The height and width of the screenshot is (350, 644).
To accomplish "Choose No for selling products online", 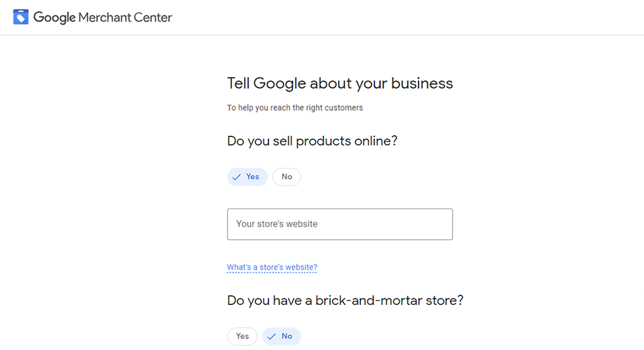I will (287, 177).
